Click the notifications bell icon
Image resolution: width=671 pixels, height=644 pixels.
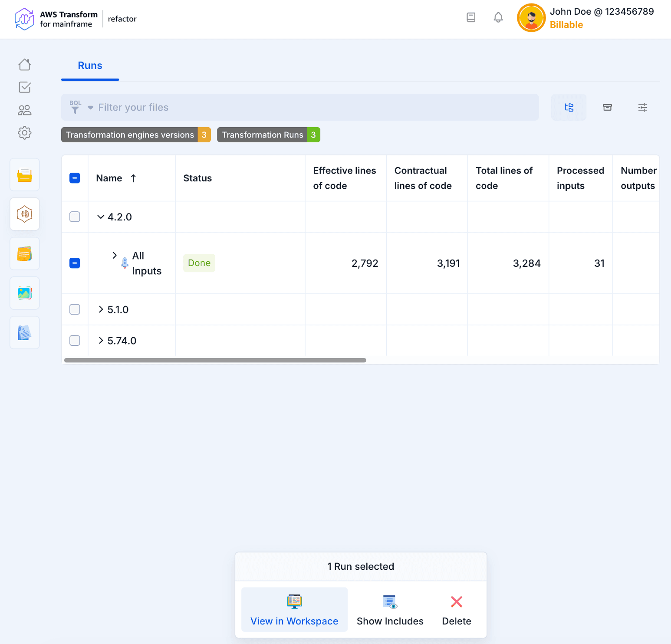pos(498,17)
